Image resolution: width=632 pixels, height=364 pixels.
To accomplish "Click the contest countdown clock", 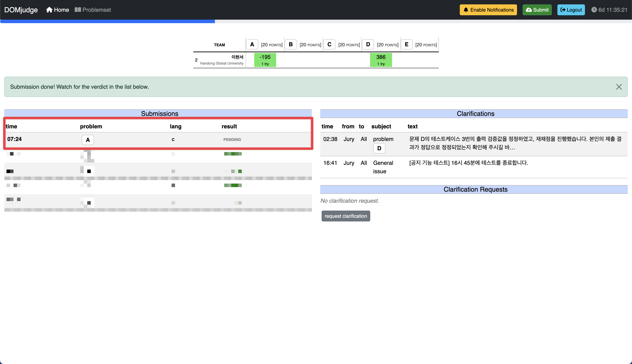I will (609, 10).
